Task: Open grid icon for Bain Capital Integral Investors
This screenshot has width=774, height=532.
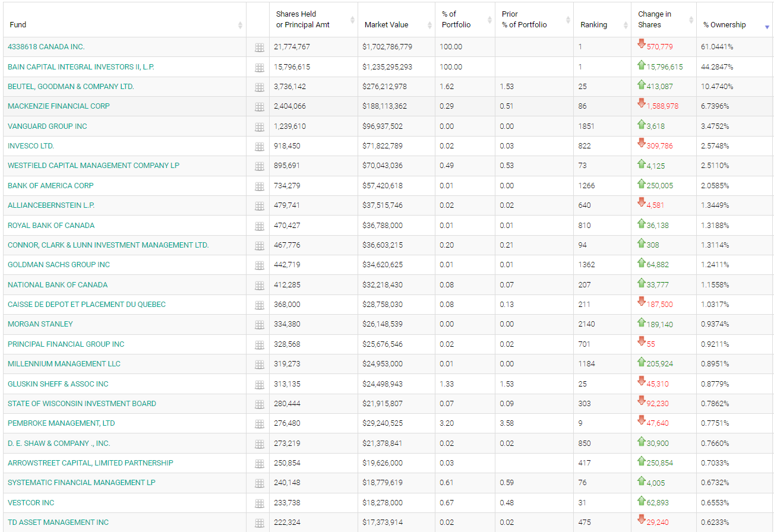Action: tap(259, 67)
